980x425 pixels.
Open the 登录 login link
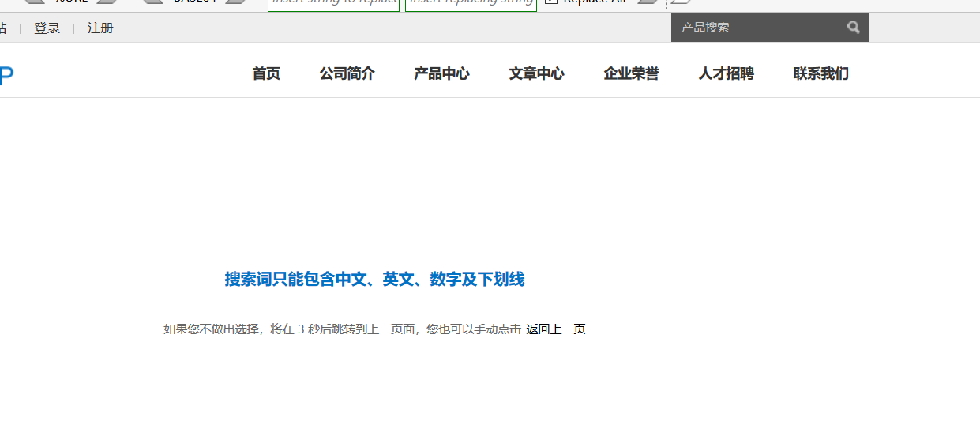click(47, 28)
